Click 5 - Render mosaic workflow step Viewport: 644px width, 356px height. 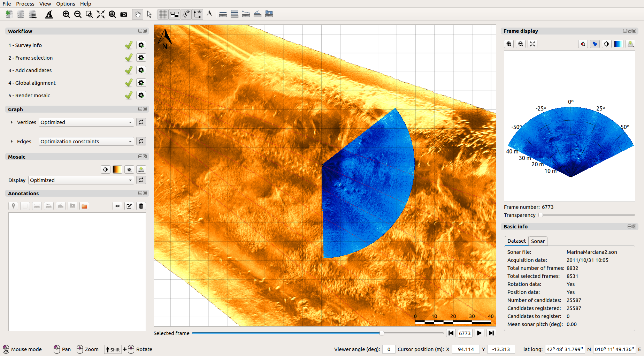(29, 96)
